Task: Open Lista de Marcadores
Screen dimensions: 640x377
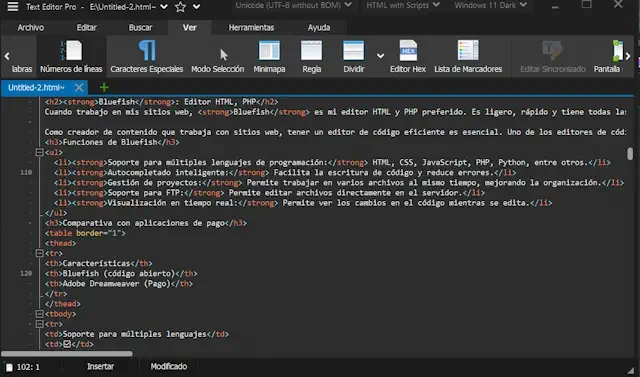Action: [468, 57]
